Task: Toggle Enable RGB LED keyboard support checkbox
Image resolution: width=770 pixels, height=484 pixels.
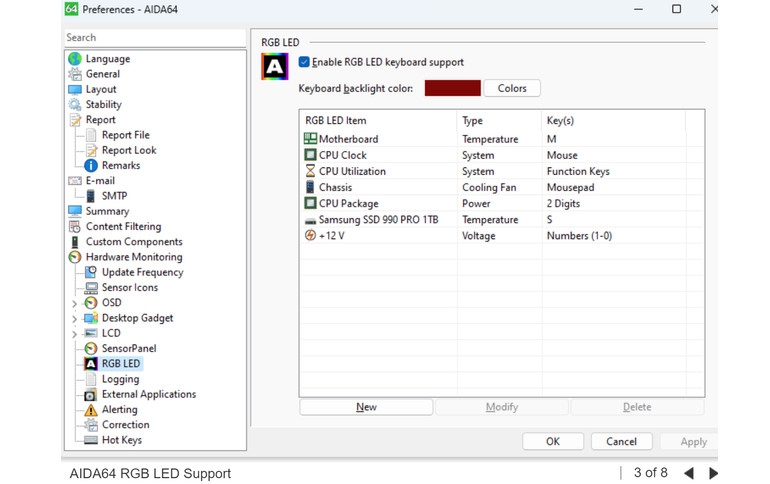Action: coord(304,62)
